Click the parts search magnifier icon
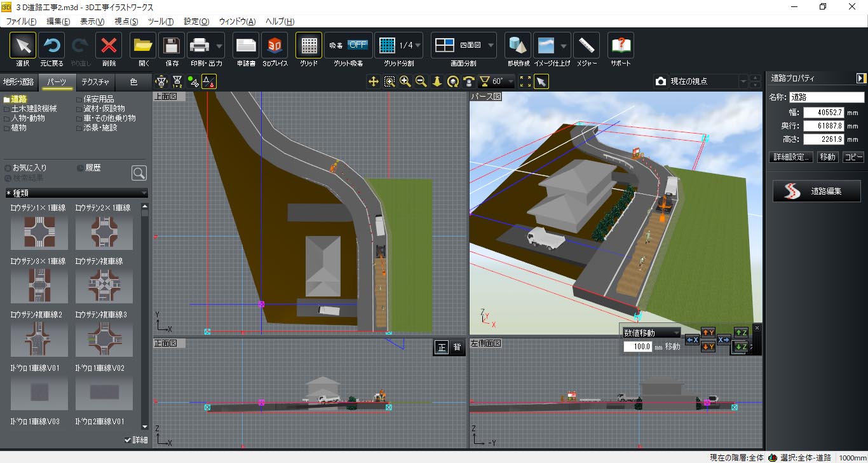Image resolution: width=868 pixels, height=463 pixels. pyautogui.click(x=139, y=173)
